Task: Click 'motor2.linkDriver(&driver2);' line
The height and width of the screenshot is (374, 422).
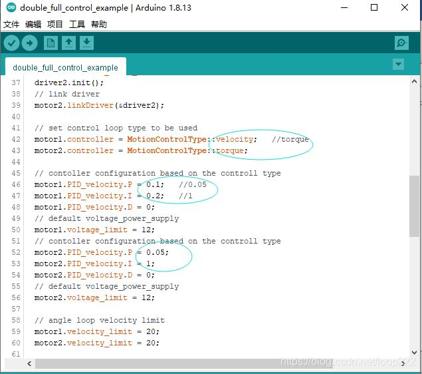Action: click(99, 105)
